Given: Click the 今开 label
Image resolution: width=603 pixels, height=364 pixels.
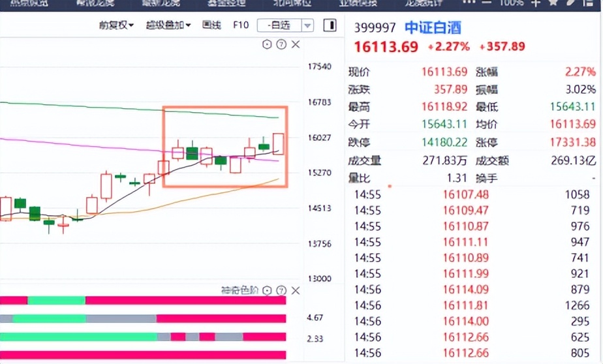Looking at the screenshot, I should [359, 125].
